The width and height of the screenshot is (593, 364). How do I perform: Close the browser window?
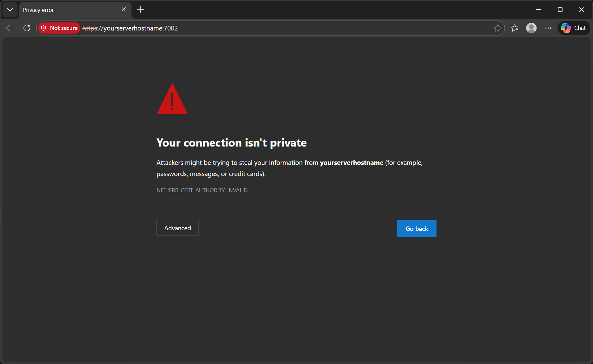click(x=581, y=10)
